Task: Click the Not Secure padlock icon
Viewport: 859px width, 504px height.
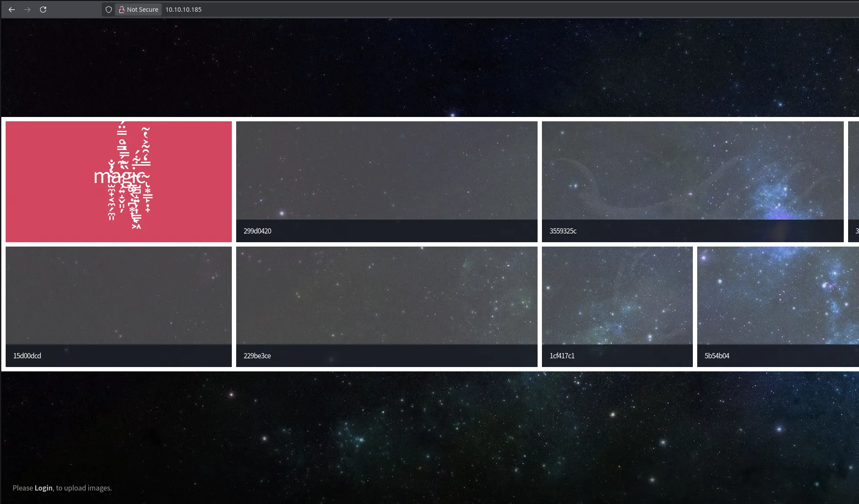Action: (122, 10)
